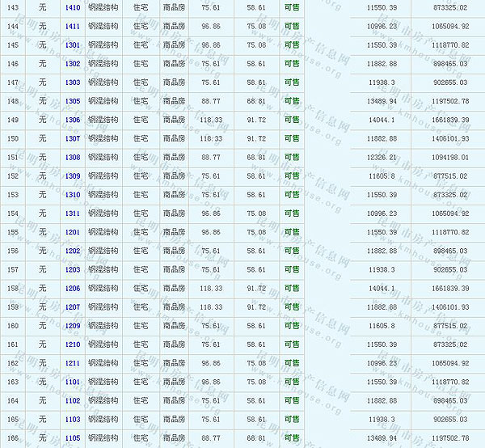This screenshot has height=448, width=485.
Task: Select room 1301 in the table
Action: 72,45
